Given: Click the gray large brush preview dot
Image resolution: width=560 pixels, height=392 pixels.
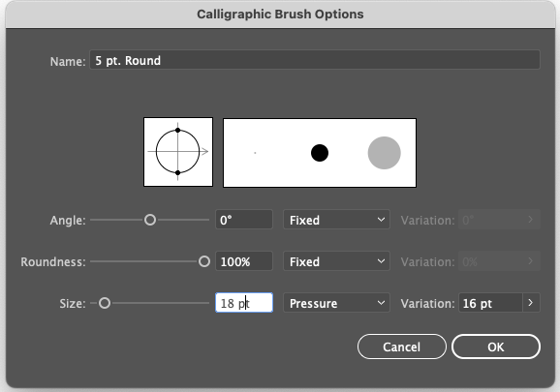Looking at the screenshot, I should click(x=385, y=153).
